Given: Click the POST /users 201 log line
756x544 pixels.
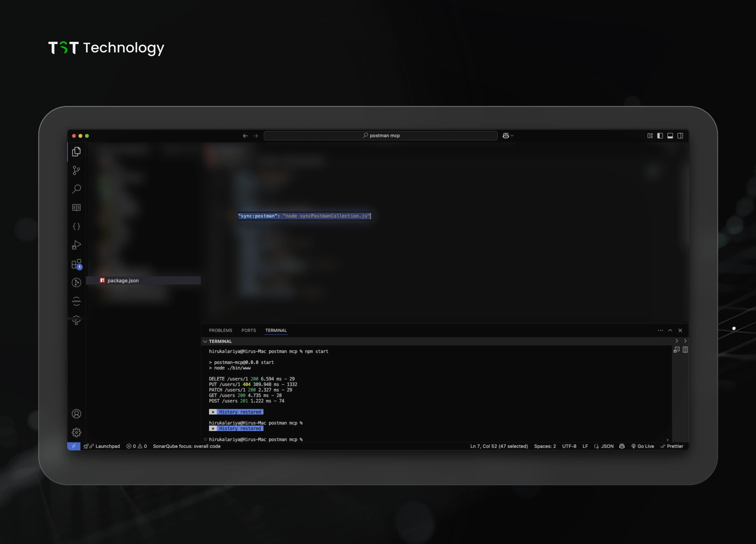Looking at the screenshot, I should click(246, 401).
